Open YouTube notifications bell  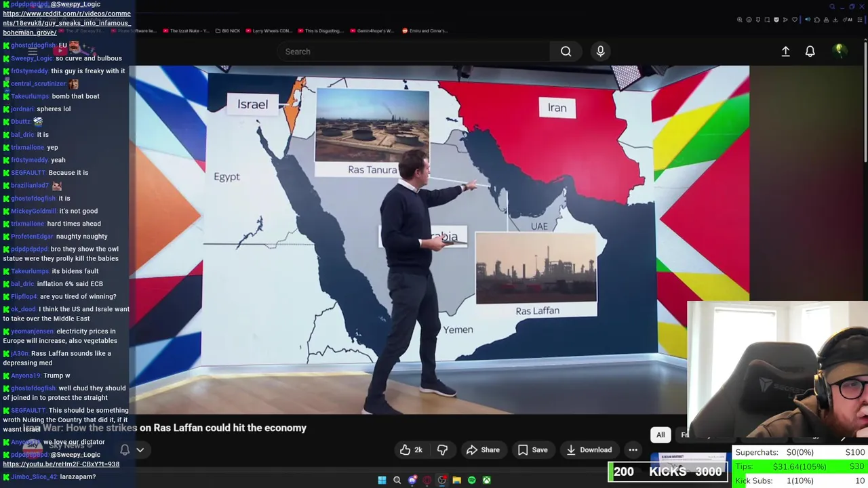[810, 52]
